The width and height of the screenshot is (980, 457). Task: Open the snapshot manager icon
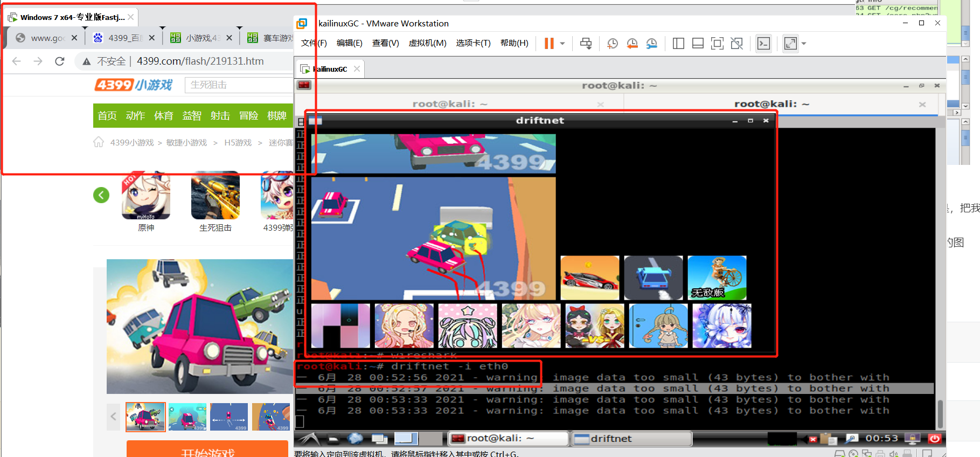click(x=652, y=44)
